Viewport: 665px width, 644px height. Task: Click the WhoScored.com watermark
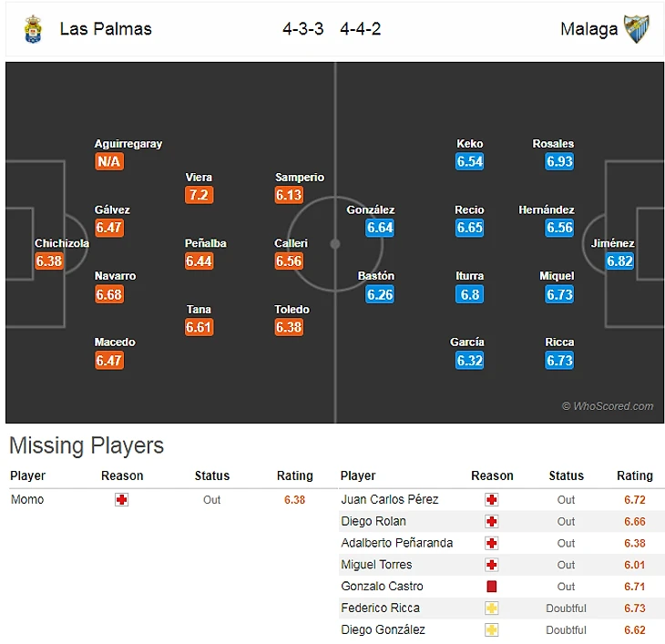(608, 406)
